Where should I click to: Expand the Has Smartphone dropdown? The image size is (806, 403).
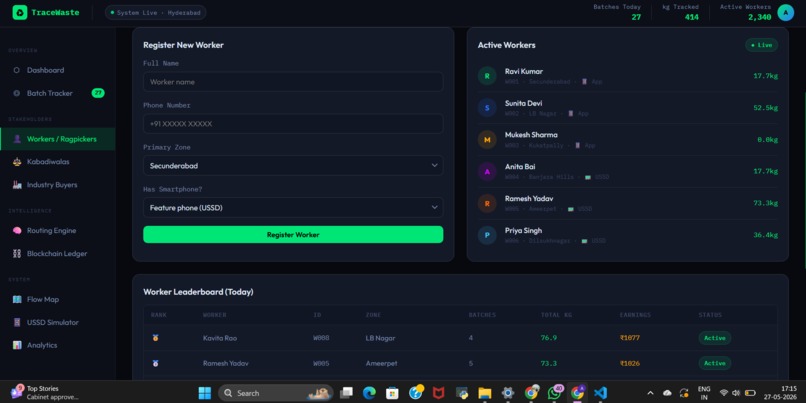tap(293, 208)
